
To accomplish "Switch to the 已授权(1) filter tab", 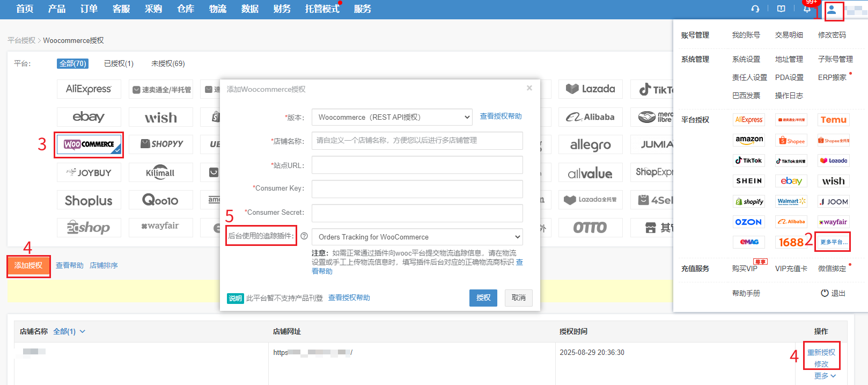I will [x=119, y=63].
